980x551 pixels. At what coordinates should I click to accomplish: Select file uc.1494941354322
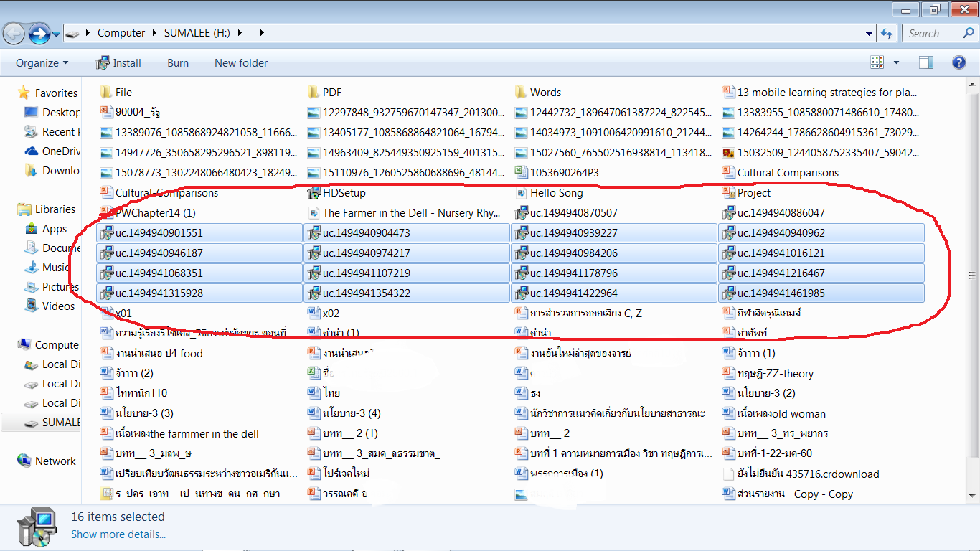pyautogui.click(x=407, y=293)
